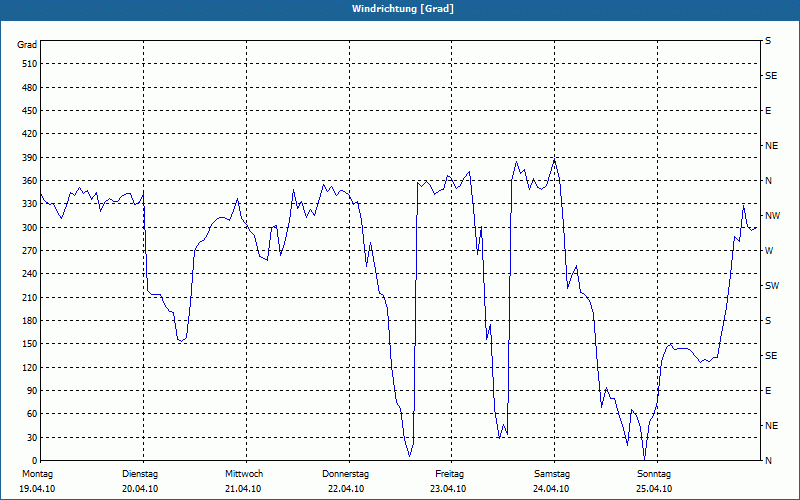Select the '480' y-axis value
The image size is (800, 500).
tap(30, 87)
